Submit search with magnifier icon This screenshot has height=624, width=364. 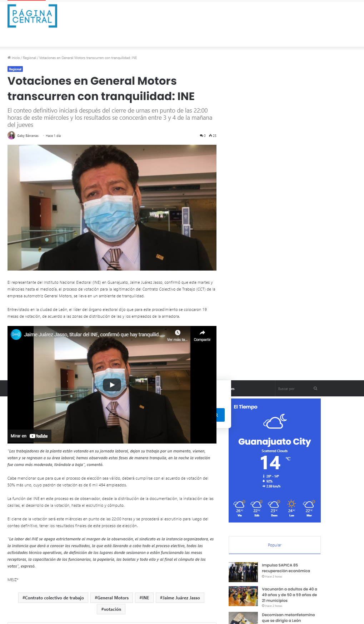coord(315,388)
